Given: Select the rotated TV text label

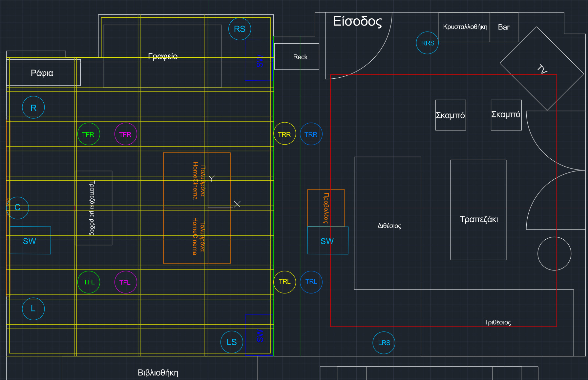Looking at the screenshot, I should coord(542,69).
